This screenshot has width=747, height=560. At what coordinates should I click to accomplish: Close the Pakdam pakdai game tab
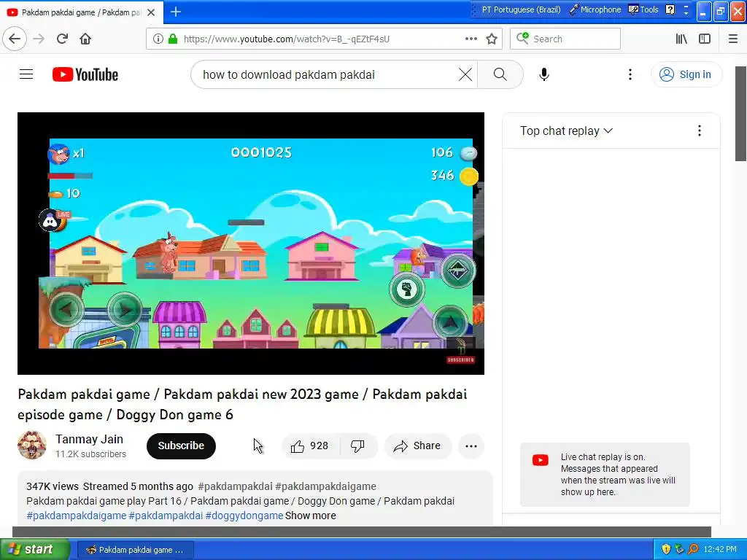(151, 12)
